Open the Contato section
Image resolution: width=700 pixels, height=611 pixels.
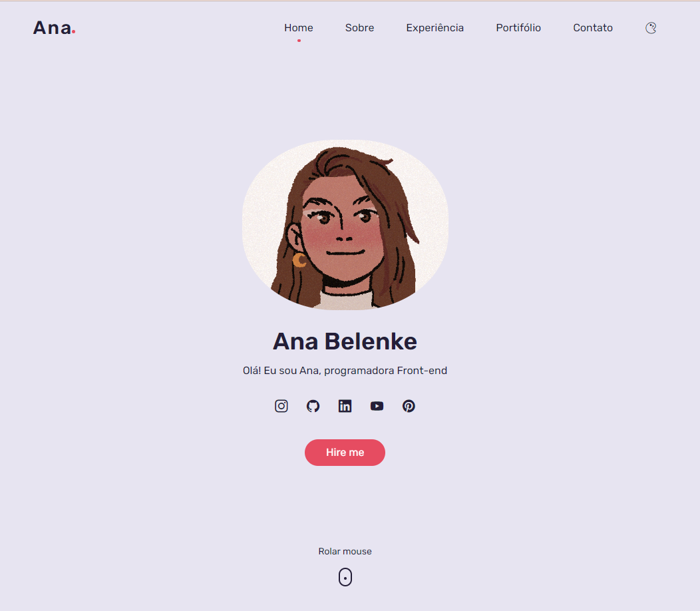593,27
